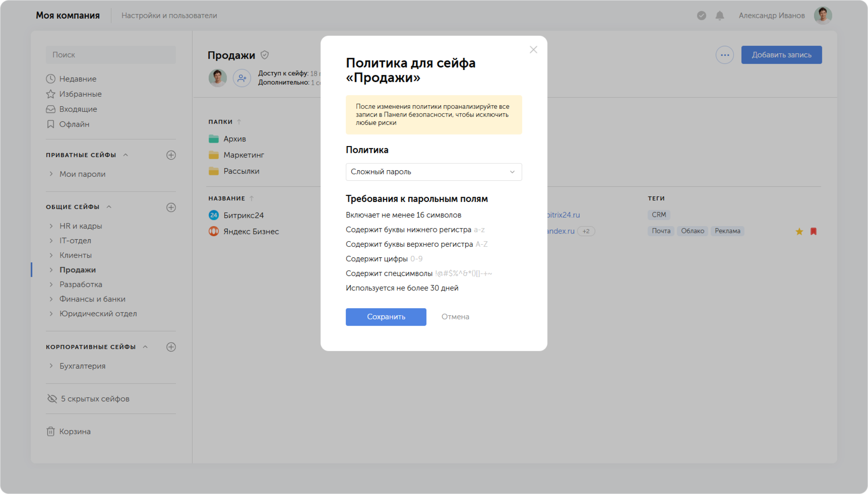Select the Финансы и банки safe
Image resolution: width=868 pixels, height=494 pixels.
(92, 299)
